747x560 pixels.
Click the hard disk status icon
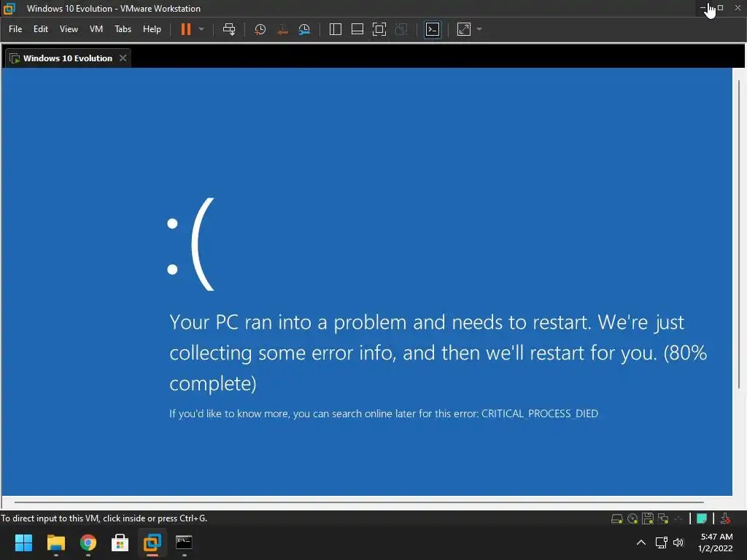[x=616, y=518]
